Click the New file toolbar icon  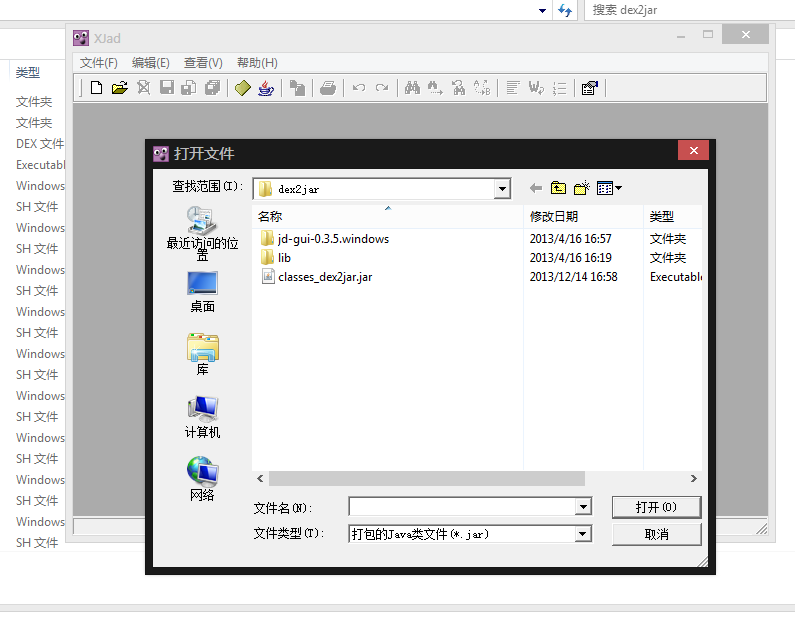point(96,88)
